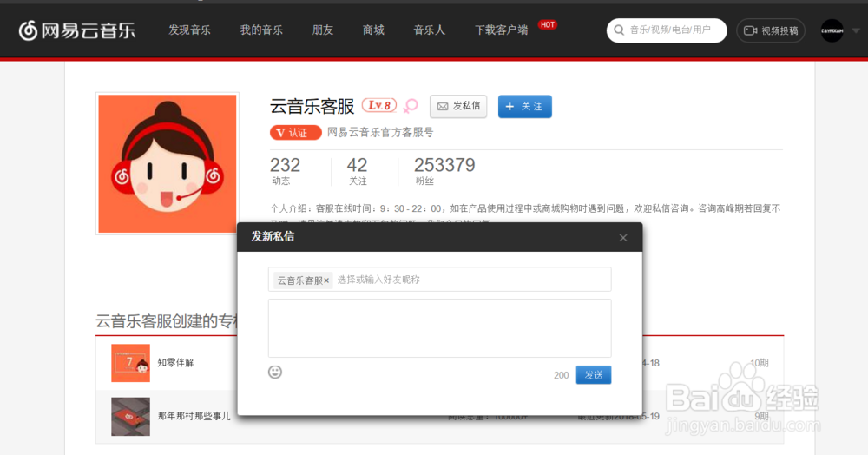Click inside the private message text area
Image resolution: width=868 pixels, height=455 pixels.
click(x=439, y=328)
